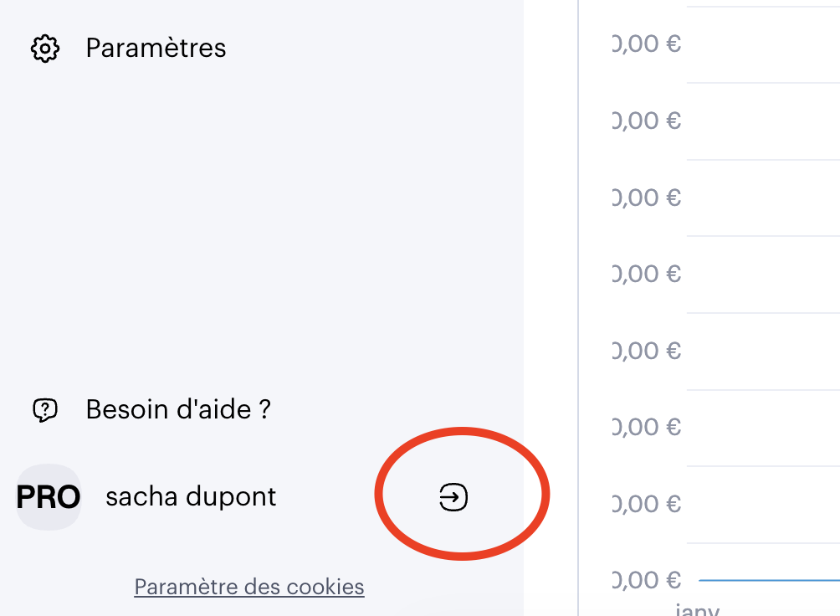
Task: Open the "Besoin d'aide ?" item
Action: point(178,410)
